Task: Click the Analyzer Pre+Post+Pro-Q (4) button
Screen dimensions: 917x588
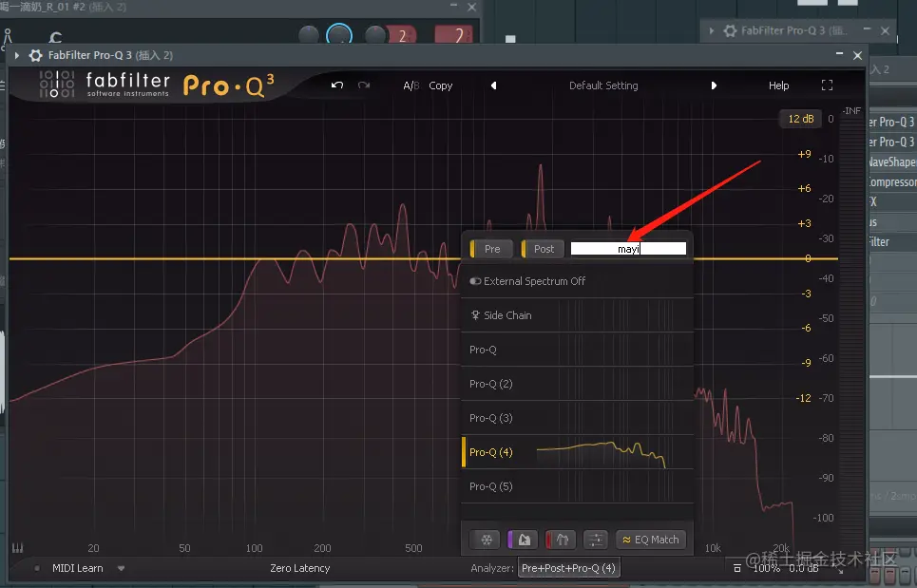Action: (x=568, y=568)
